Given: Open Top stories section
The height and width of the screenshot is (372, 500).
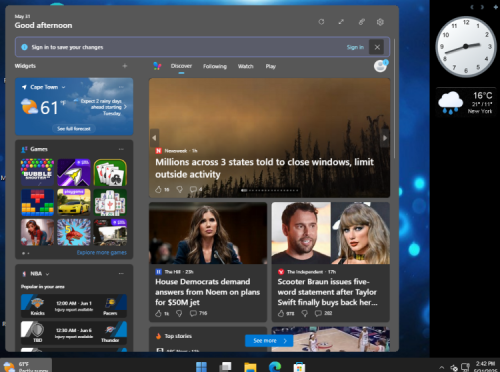Looking at the screenshot, I should coord(178,336).
